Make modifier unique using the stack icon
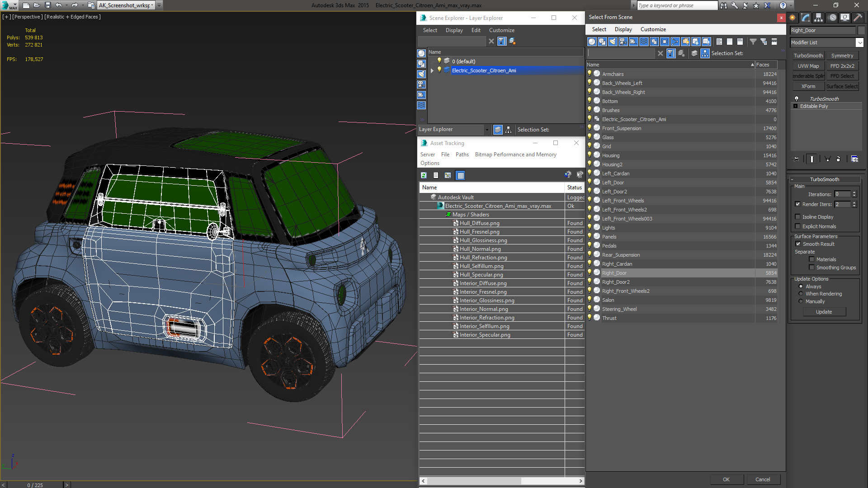Viewport: 868px width, 488px height. pos(827,159)
